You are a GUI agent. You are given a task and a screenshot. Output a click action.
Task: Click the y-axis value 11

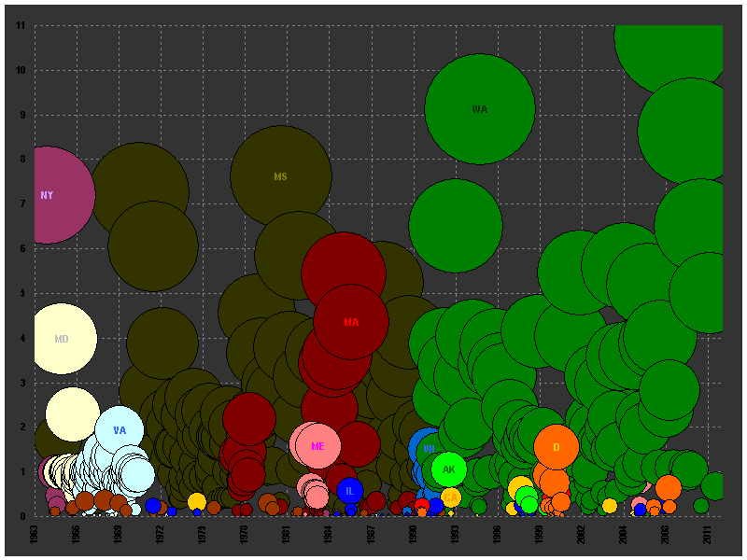[x=21, y=26]
